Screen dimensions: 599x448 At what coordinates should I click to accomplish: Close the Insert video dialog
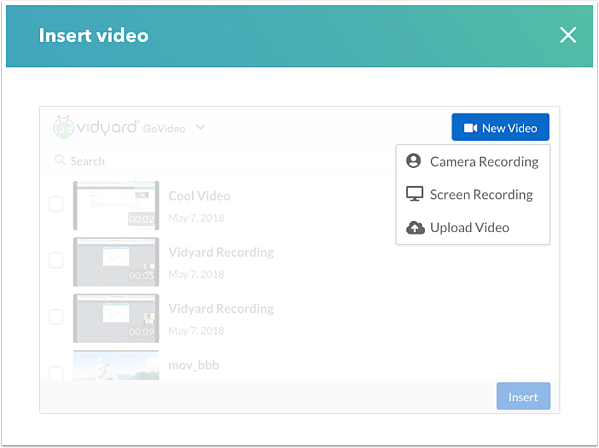click(x=568, y=35)
